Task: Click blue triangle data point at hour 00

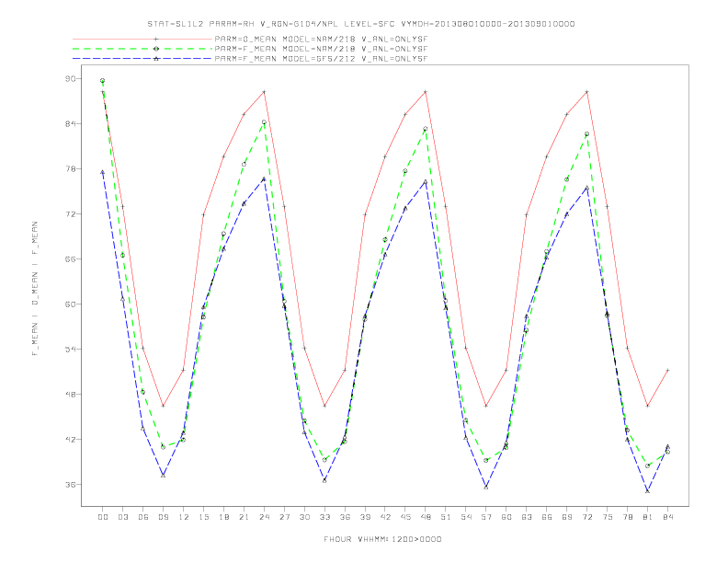Action: click(x=103, y=172)
